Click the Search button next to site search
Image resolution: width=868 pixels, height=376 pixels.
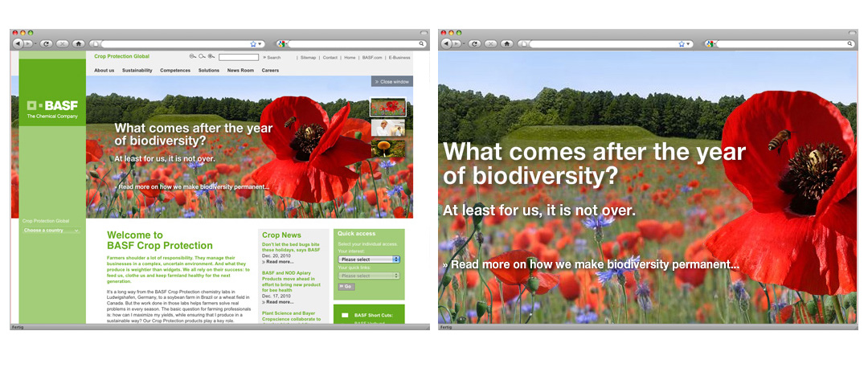coord(272,57)
